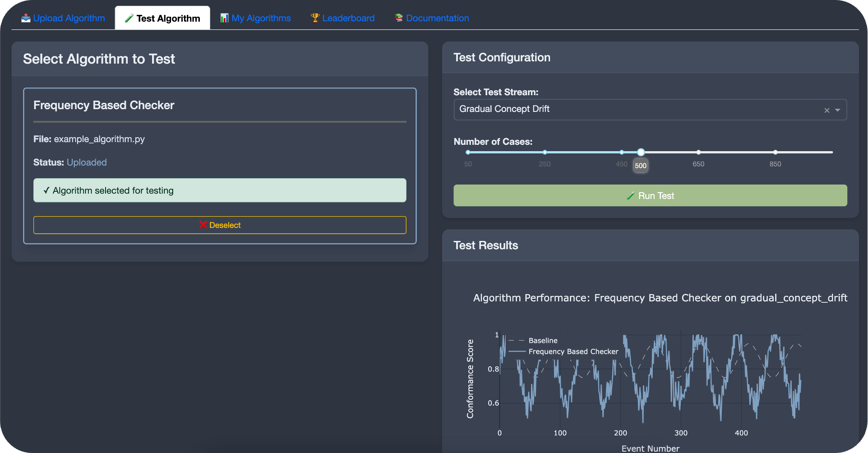Click the trophy icon beside Leaderboard

[315, 18]
